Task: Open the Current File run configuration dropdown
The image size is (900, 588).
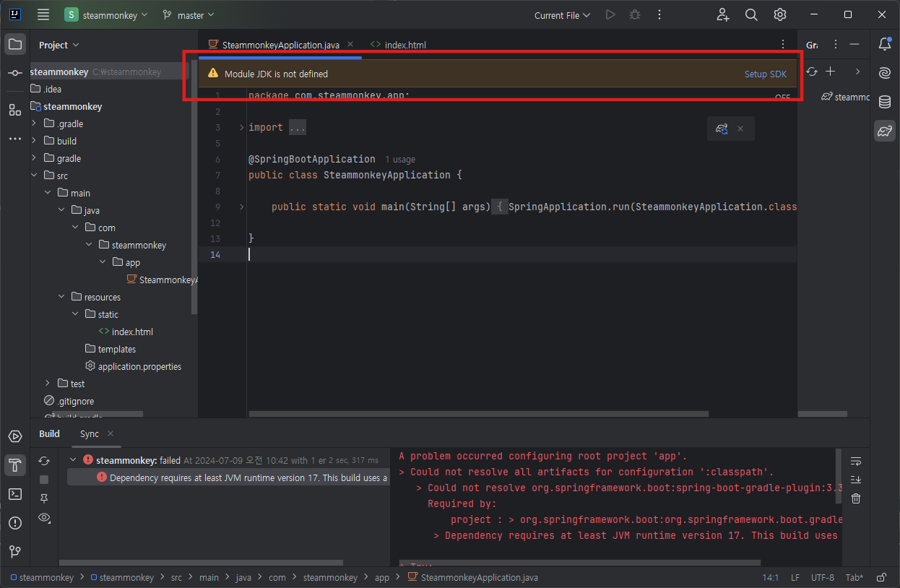Action: pos(562,15)
